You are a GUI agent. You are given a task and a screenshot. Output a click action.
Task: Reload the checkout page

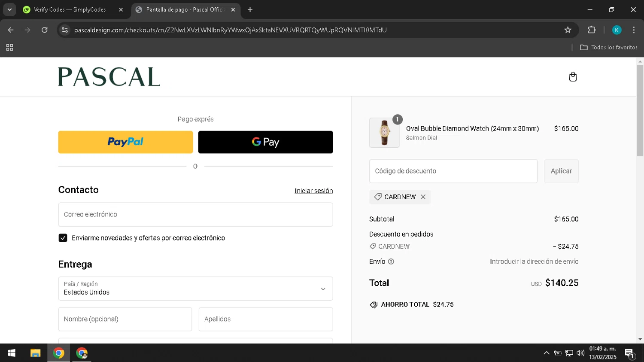pos(45,30)
